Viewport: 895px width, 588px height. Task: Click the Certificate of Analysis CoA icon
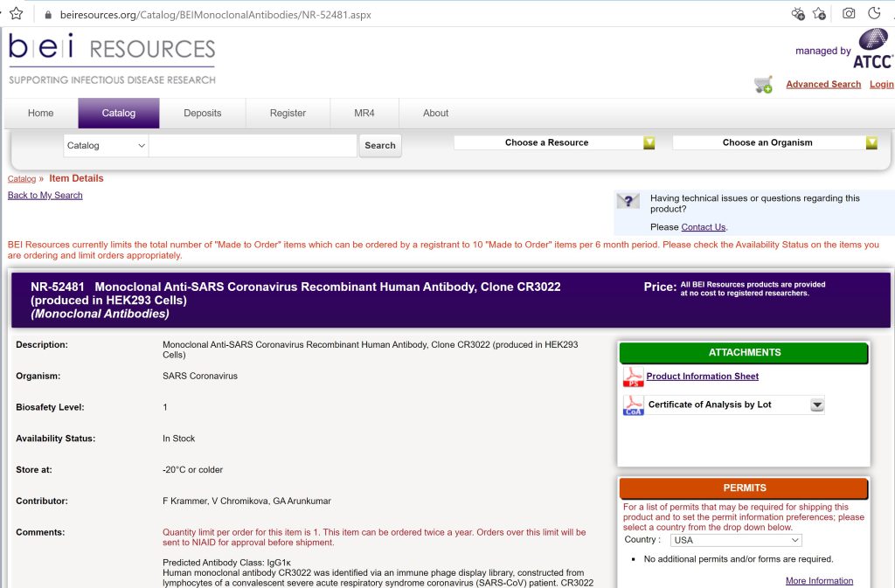point(633,405)
